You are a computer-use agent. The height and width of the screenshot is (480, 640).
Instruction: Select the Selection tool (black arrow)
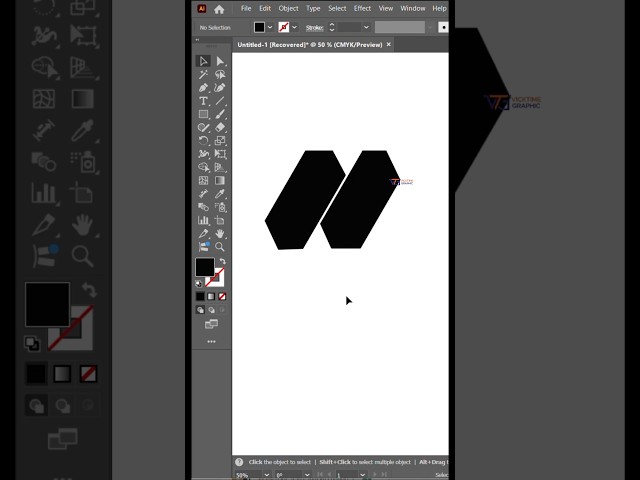coord(203,61)
